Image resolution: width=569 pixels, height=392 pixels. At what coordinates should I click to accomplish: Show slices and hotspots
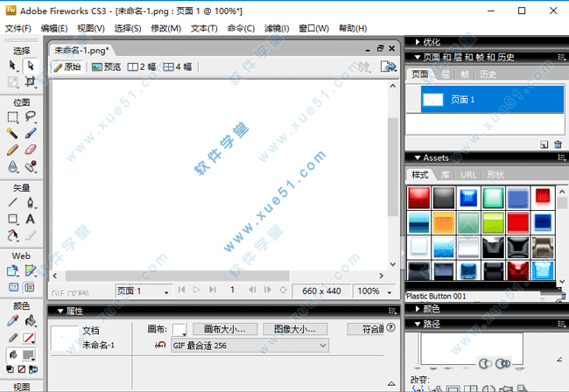(x=30, y=288)
